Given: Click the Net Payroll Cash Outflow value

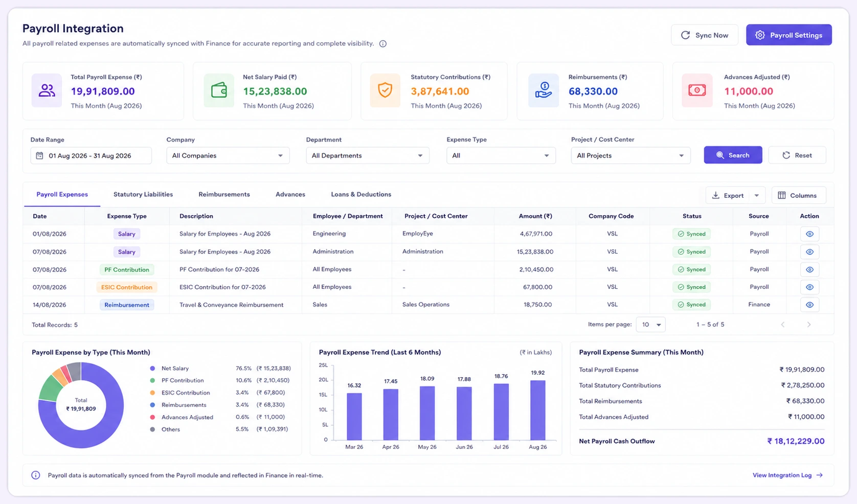Looking at the screenshot, I should pos(796,441).
